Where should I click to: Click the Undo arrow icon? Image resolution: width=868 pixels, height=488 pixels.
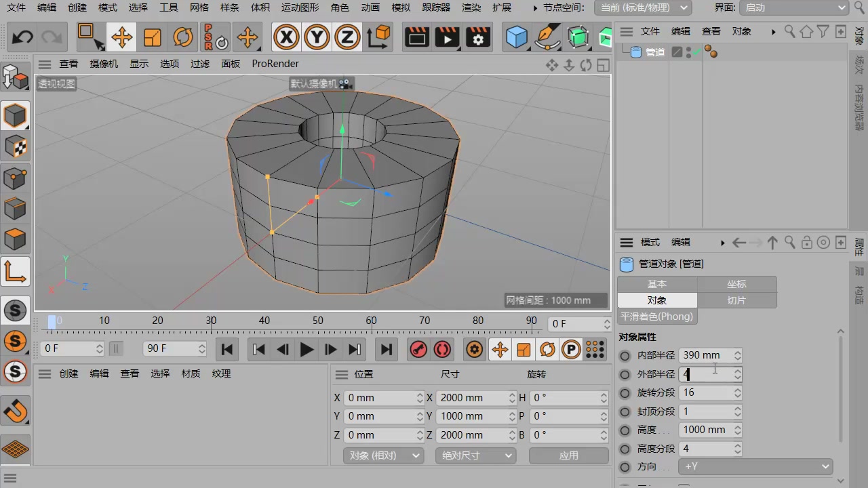click(22, 37)
